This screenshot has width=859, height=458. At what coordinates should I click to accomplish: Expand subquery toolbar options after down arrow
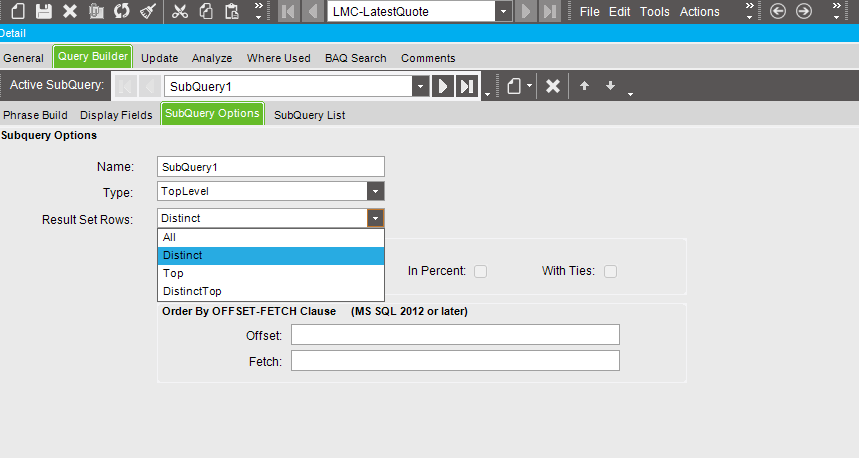click(631, 94)
